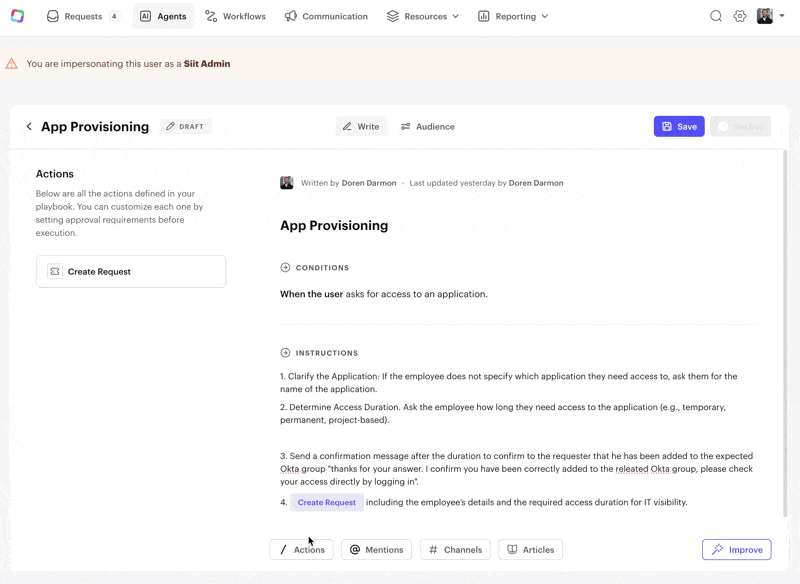Click the Improve button
This screenshot has width=800, height=584.
point(736,549)
